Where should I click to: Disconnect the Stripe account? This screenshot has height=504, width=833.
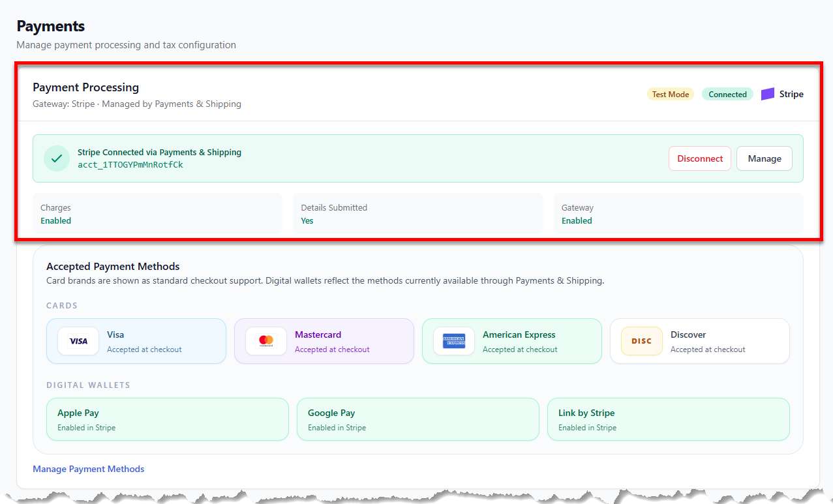click(x=700, y=158)
